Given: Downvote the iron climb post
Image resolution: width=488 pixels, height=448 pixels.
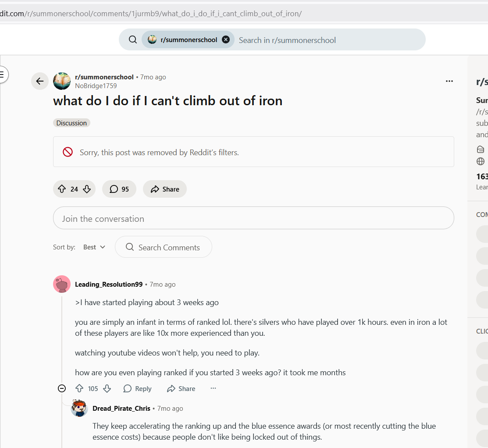Looking at the screenshot, I should point(87,189).
